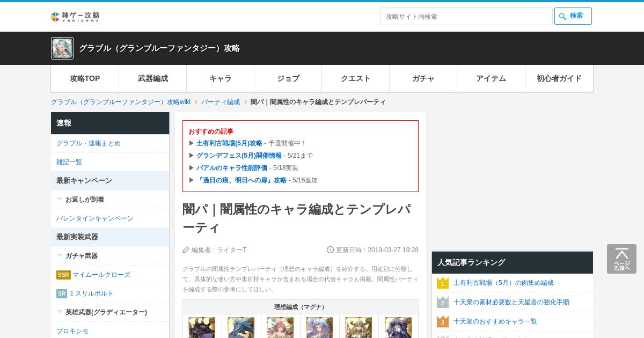The width and height of the screenshot is (644, 338).
Task: Open 『過日の痕、明日への扉』攻略 article
Action: pyautogui.click(x=241, y=180)
